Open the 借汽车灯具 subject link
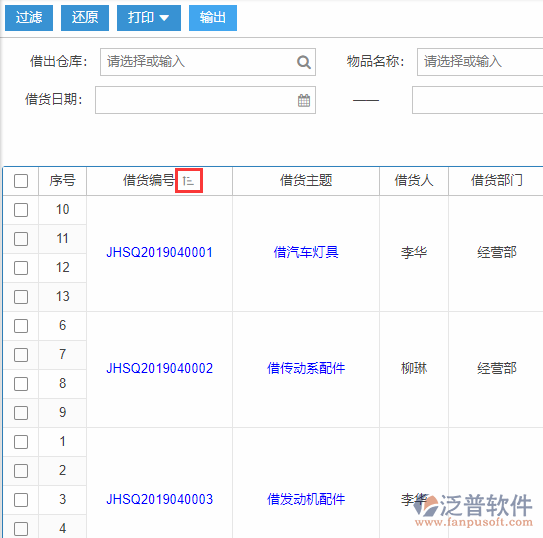Screen dimensions: 543x538 pyautogui.click(x=306, y=252)
